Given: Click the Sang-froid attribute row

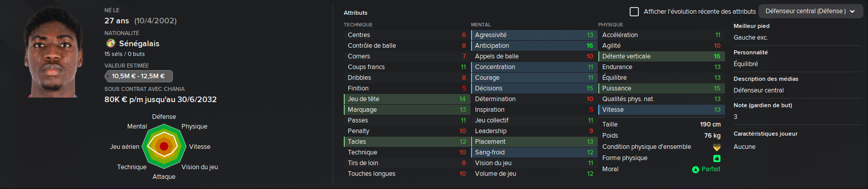Looking at the screenshot, I should point(533,152).
